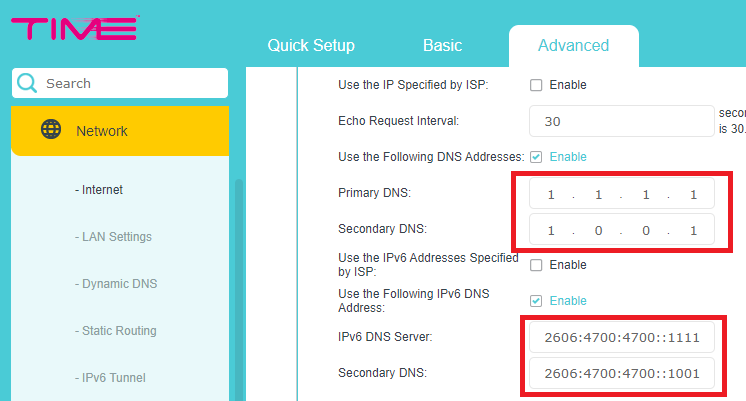Click the Network globe icon
This screenshot has width=746, height=401.
tap(50, 130)
